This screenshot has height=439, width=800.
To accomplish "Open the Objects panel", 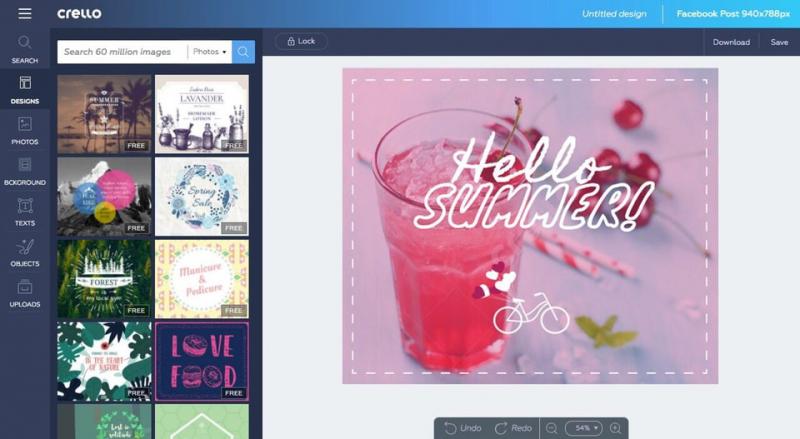I will [25, 253].
